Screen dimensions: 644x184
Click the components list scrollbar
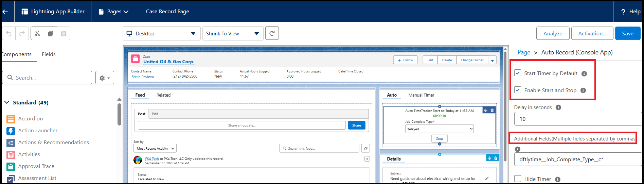coord(119,114)
